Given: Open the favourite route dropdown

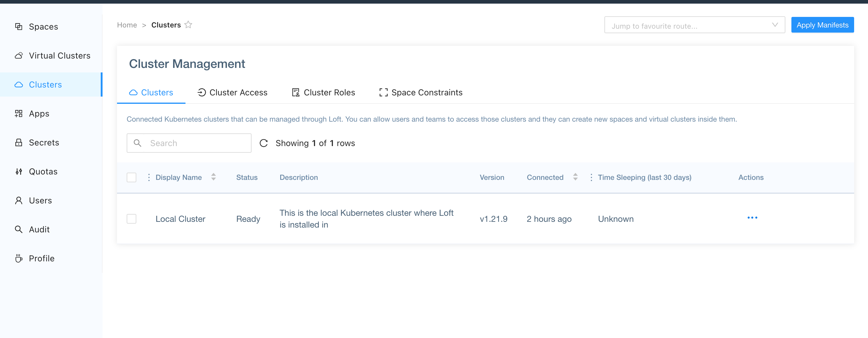Looking at the screenshot, I should 774,25.
